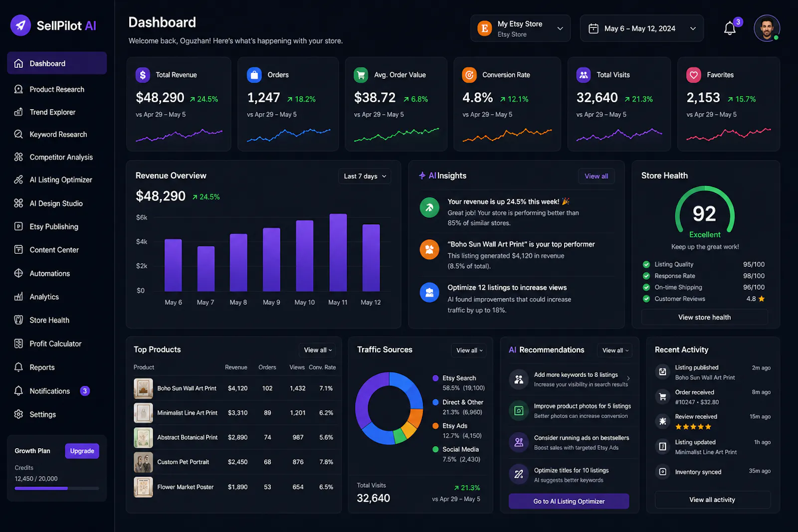The width and height of the screenshot is (798, 532).
Task: Click the top performer insight icon
Action: (429, 249)
